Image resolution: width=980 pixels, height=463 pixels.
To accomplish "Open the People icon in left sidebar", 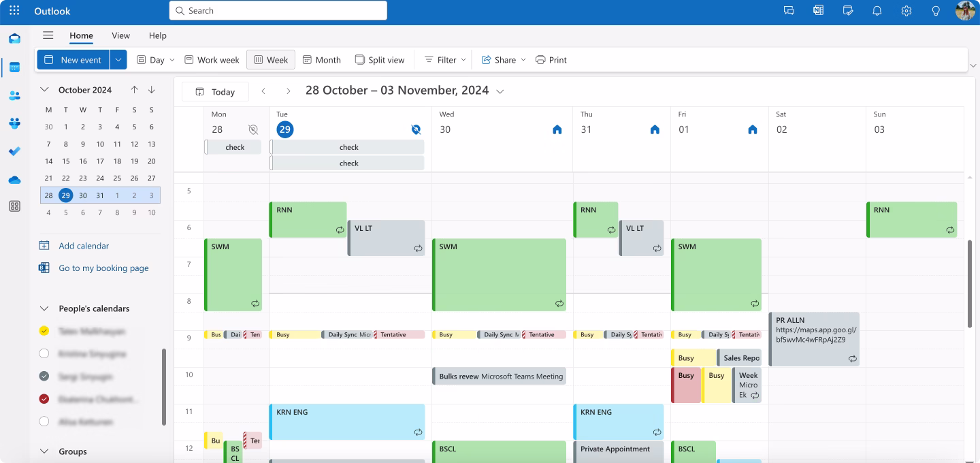I will (14, 95).
